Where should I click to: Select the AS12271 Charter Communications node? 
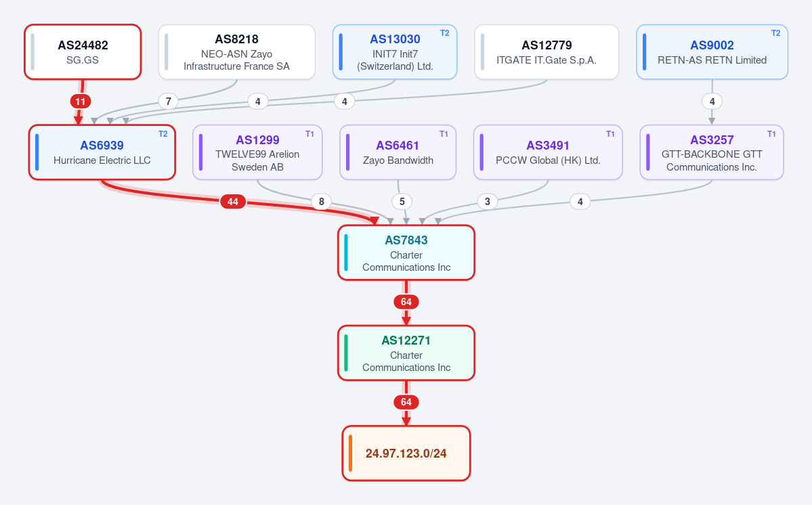pos(406,353)
